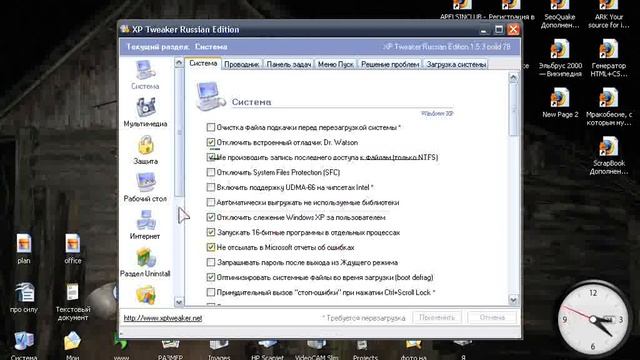Screen dimensions: 640x360
Task: Click the sidebar scroll up arrow
Action: point(179,63)
